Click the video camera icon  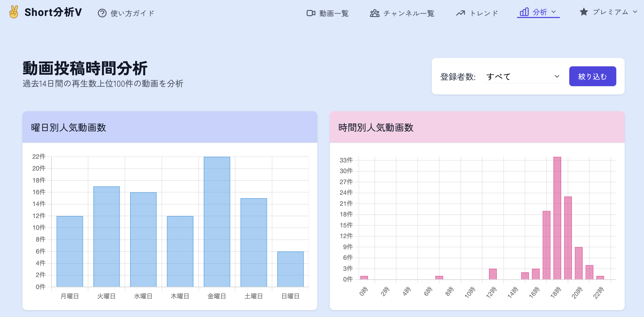click(311, 13)
